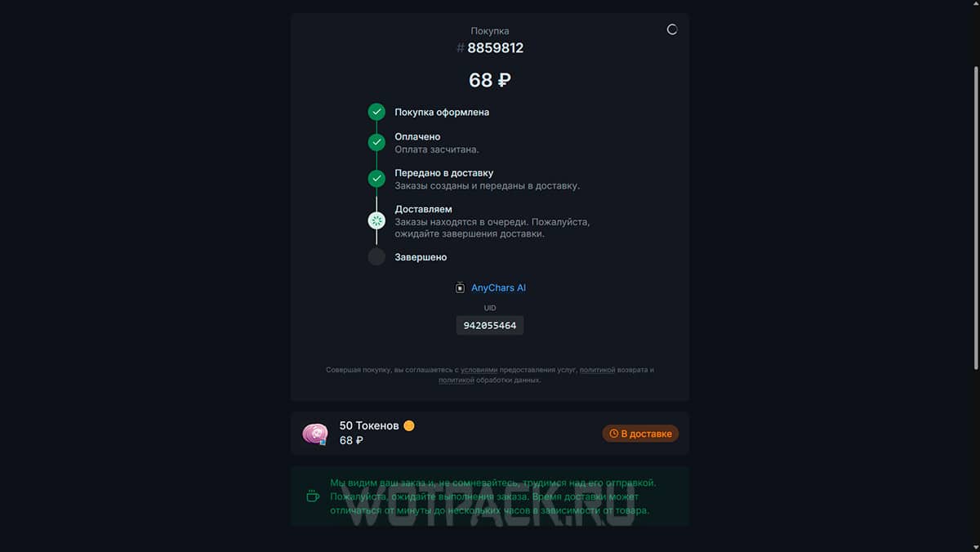The height and width of the screenshot is (552, 980).
Task: Click the AnyChars AI app icon
Action: coord(460,287)
